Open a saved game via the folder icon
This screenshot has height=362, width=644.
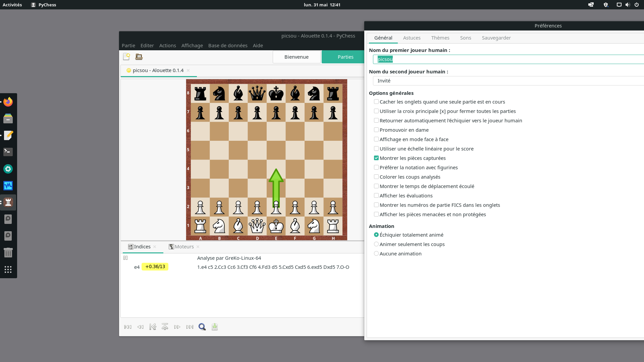[139, 57]
